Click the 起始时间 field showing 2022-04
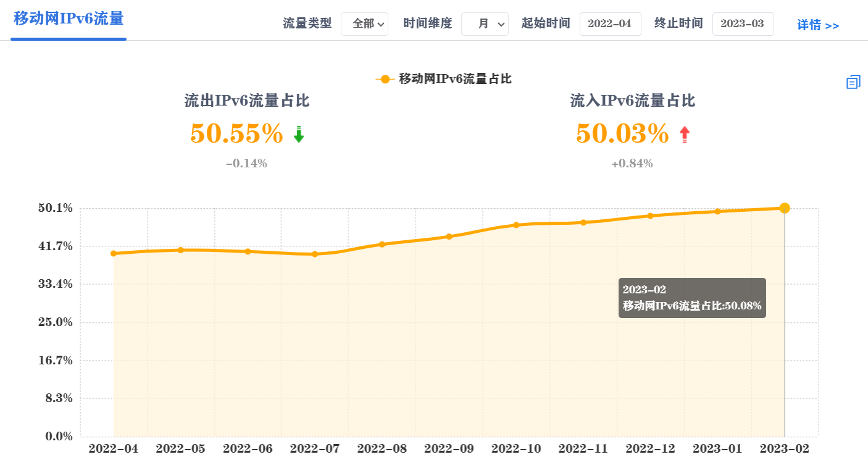 (x=610, y=24)
